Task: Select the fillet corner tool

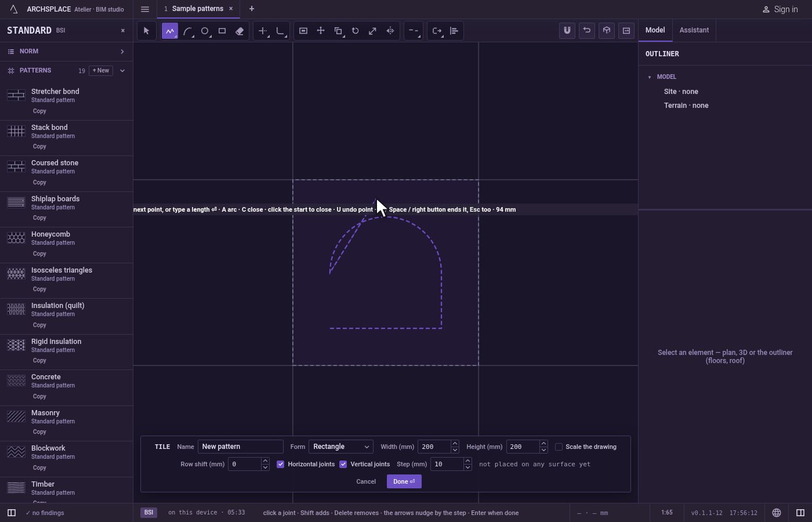Action: [x=281, y=31]
